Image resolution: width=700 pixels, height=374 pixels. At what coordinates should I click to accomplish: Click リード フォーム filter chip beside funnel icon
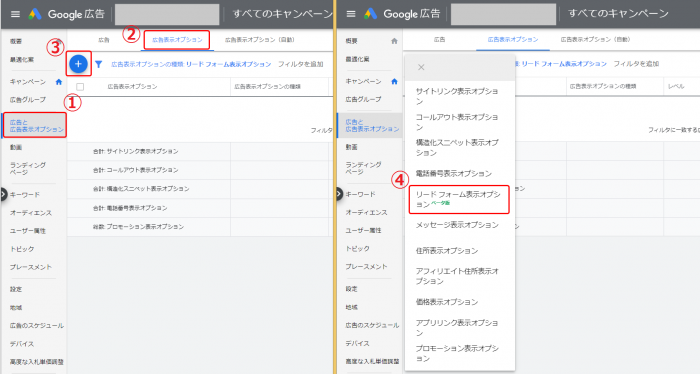pos(191,64)
